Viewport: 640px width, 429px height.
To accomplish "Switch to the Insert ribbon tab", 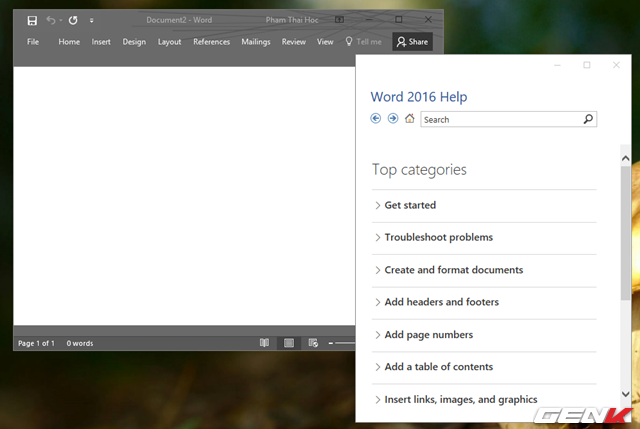I will 101,42.
